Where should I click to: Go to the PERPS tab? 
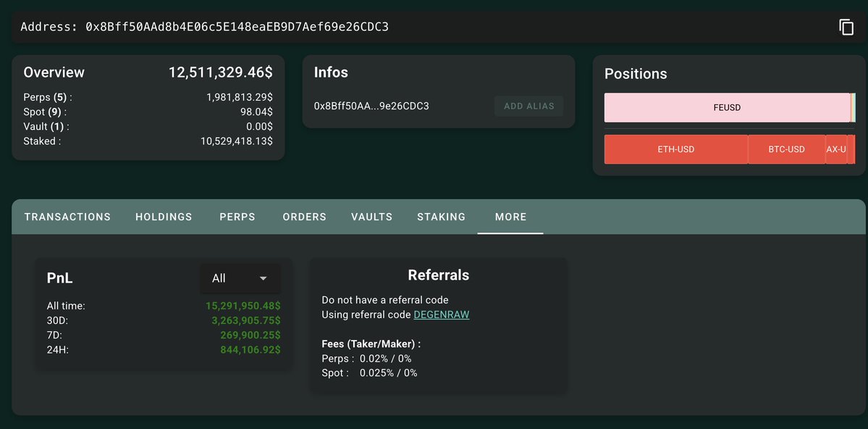tap(237, 217)
